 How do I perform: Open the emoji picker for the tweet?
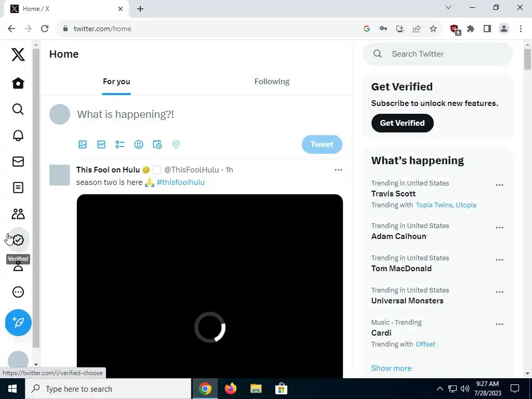coord(138,144)
